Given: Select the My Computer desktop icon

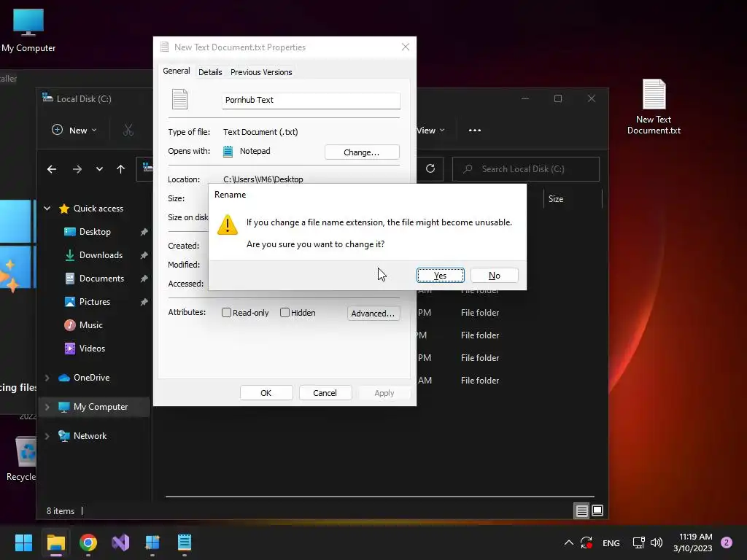Looking at the screenshot, I should (28, 31).
